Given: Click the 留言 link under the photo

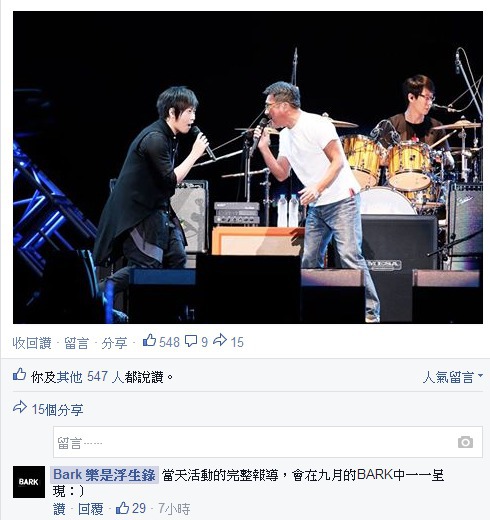Looking at the screenshot, I should [x=77, y=343].
